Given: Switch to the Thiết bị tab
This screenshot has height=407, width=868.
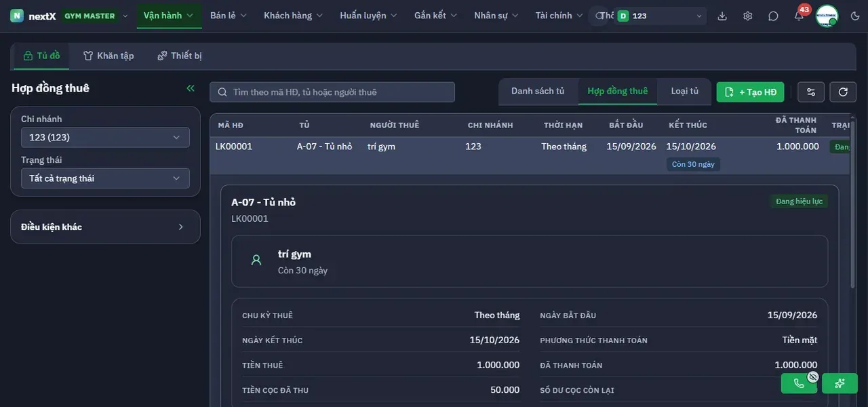Looking at the screenshot, I should (x=180, y=56).
